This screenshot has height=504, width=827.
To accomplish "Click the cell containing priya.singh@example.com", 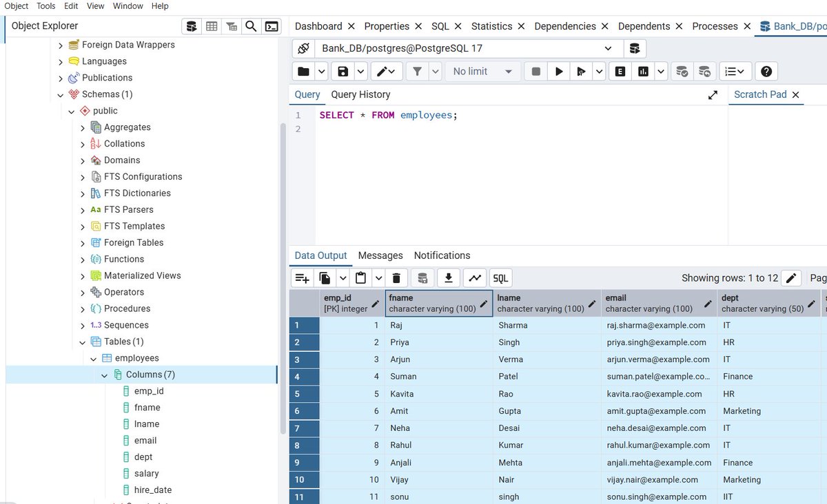I will [x=660, y=342].
